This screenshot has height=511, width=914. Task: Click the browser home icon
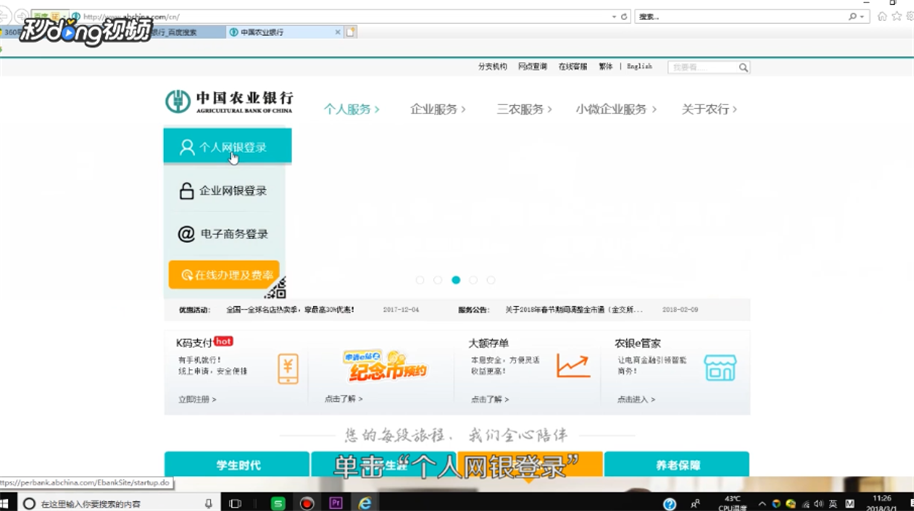(x=882, y=16)
